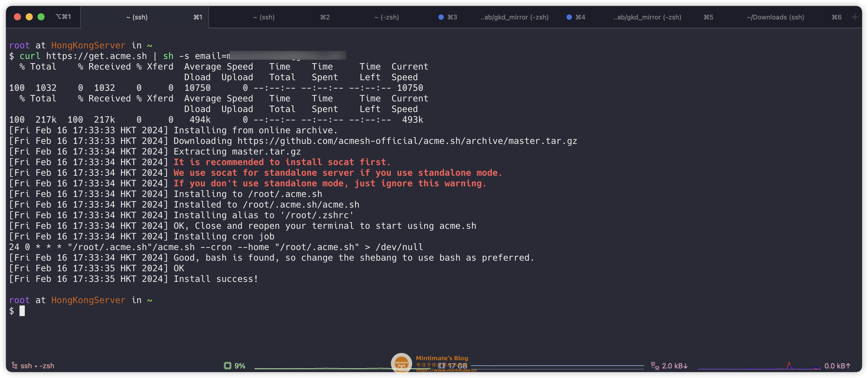
Task: Click the '217k' total value in curl output
Action: [46, 119]
